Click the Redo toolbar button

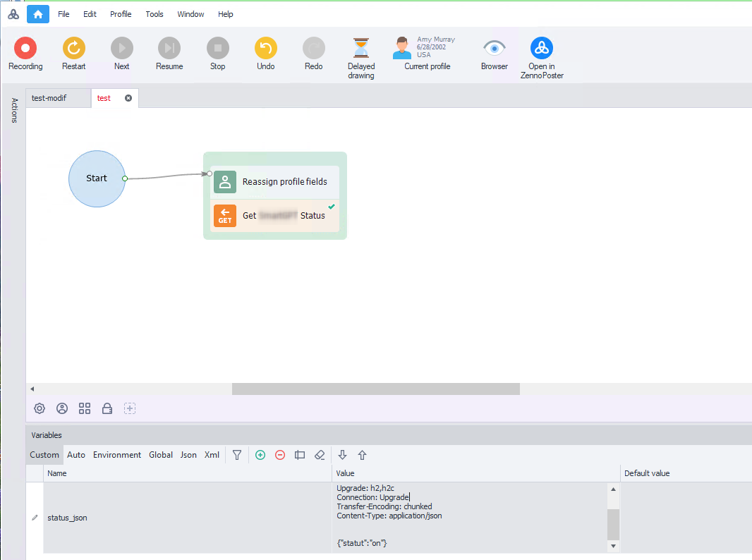pyautogui.click(x=314, y=54)
